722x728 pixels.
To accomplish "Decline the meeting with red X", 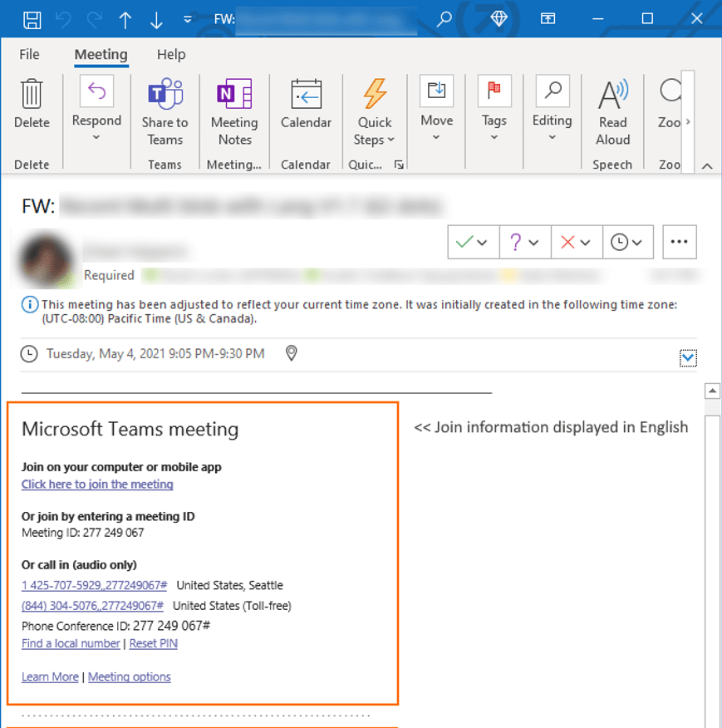I will [577, 242].
